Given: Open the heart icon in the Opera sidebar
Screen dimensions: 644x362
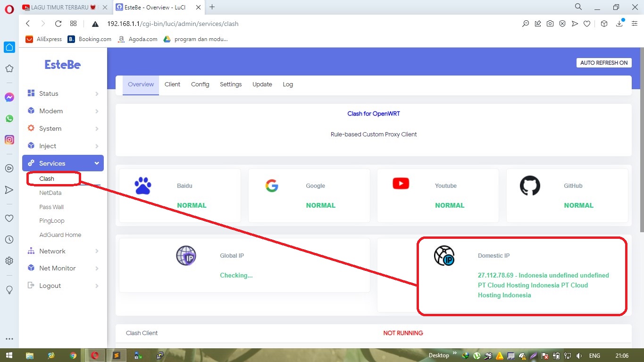Looking at the screenshot, I should (x=9, y=219).
